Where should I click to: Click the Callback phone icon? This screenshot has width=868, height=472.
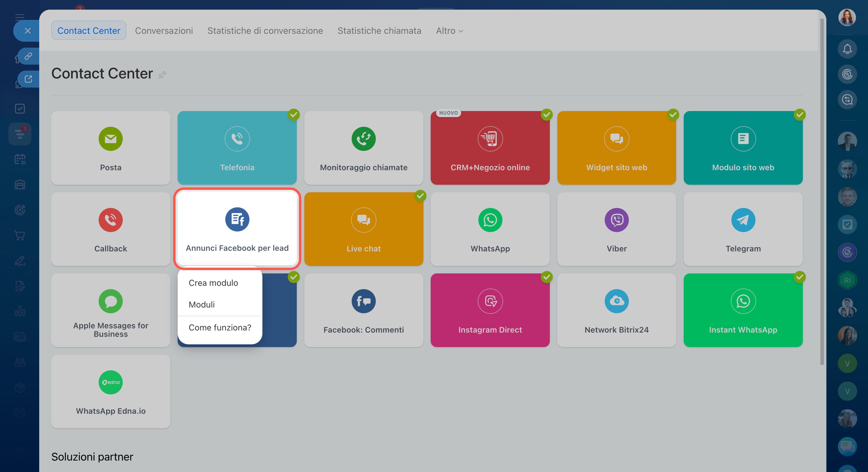pyautogui.click(x=110, y=220)
